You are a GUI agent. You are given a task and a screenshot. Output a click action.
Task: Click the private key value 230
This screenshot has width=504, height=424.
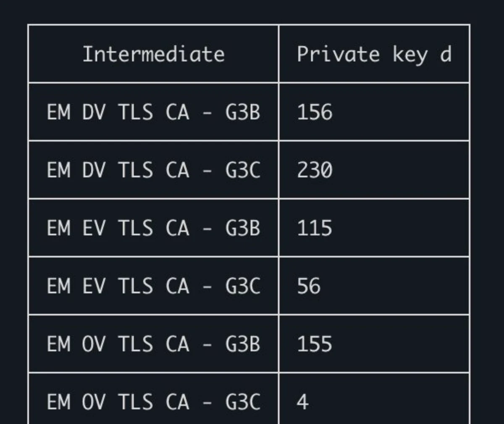pyautogui.click(x=315, y=170)
